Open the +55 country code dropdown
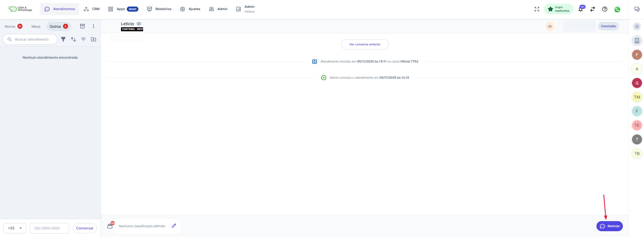 15,228
